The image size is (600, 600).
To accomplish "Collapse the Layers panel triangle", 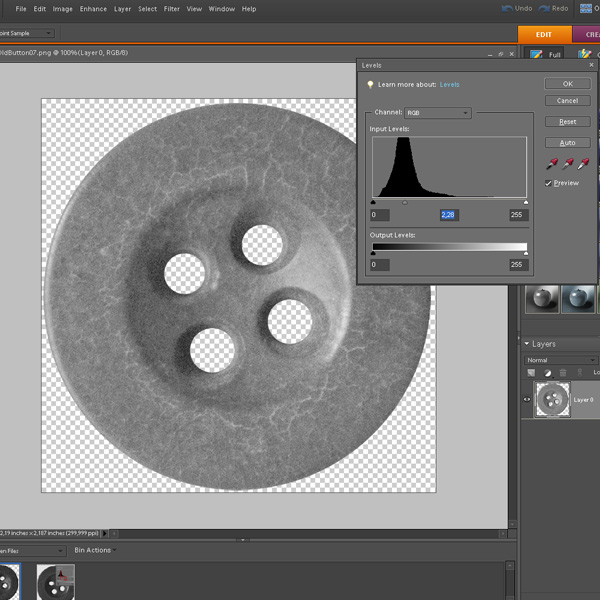I will [527, 344].
